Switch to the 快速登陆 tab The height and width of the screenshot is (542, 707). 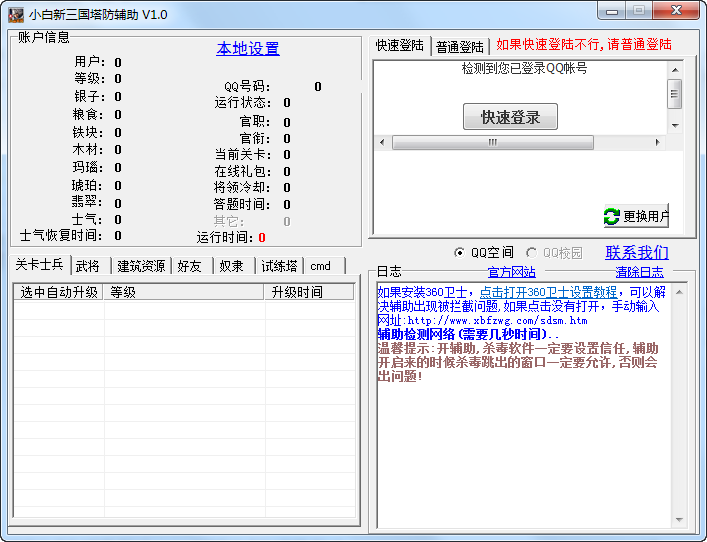tap(400, 46)
